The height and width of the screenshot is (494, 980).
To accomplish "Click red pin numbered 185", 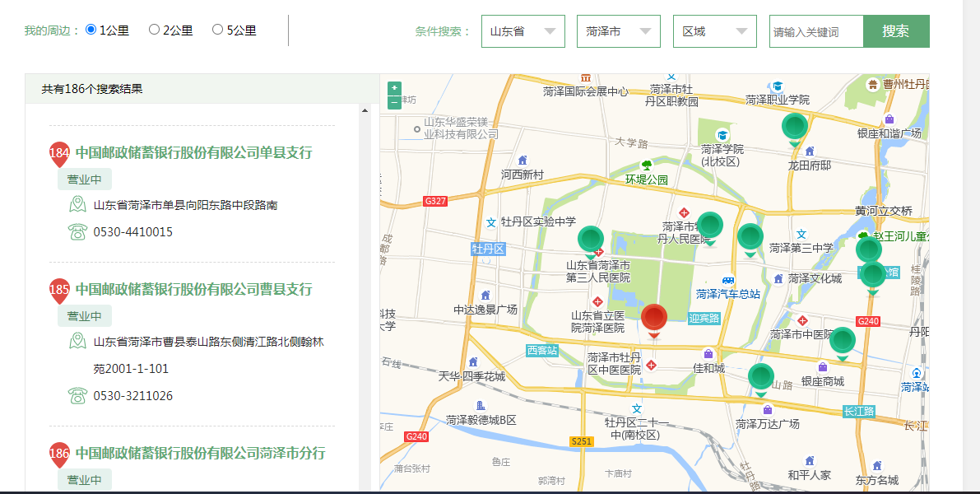I will (59, 291).
